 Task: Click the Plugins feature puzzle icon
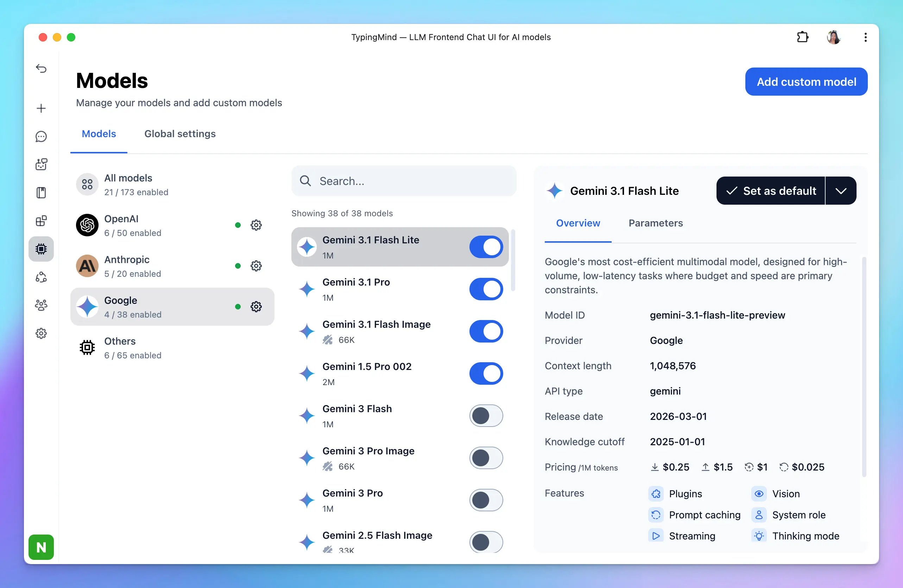(x=656, y=494)
